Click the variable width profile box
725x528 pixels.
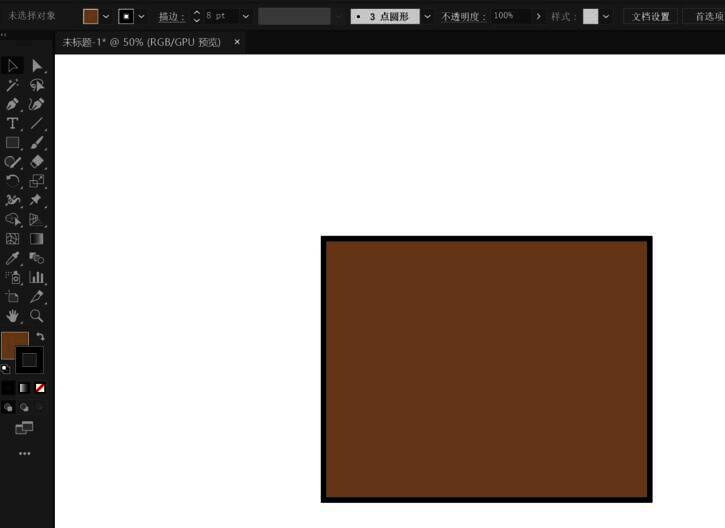pyautogui.click(x=295, y=17)
